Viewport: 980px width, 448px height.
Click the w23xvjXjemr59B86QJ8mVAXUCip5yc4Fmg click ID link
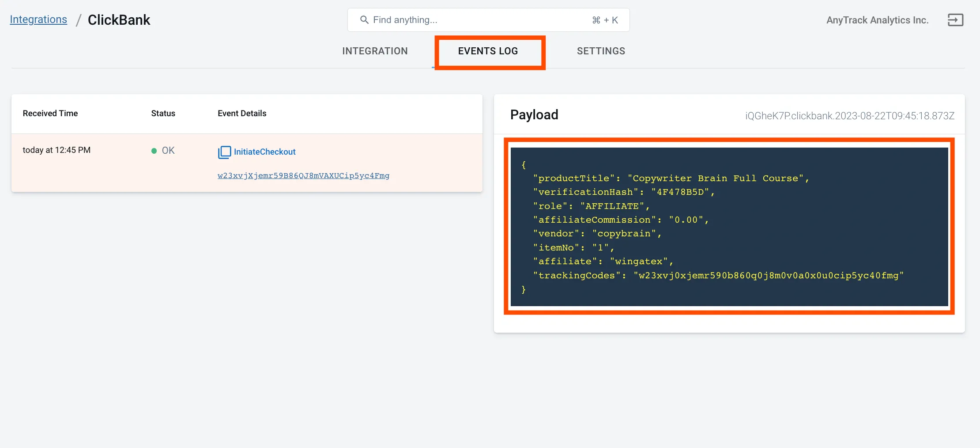click(x=303, y=175)
